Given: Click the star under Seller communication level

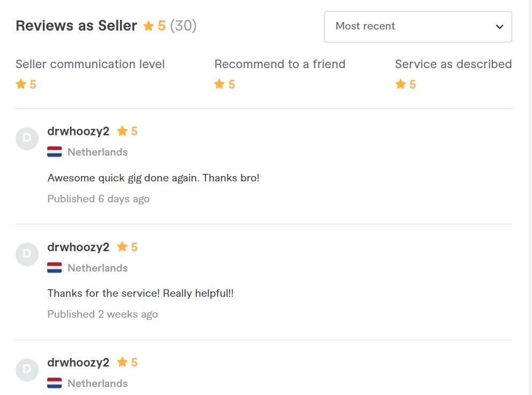Looking at the screenshot, I should tap(21, 84).
